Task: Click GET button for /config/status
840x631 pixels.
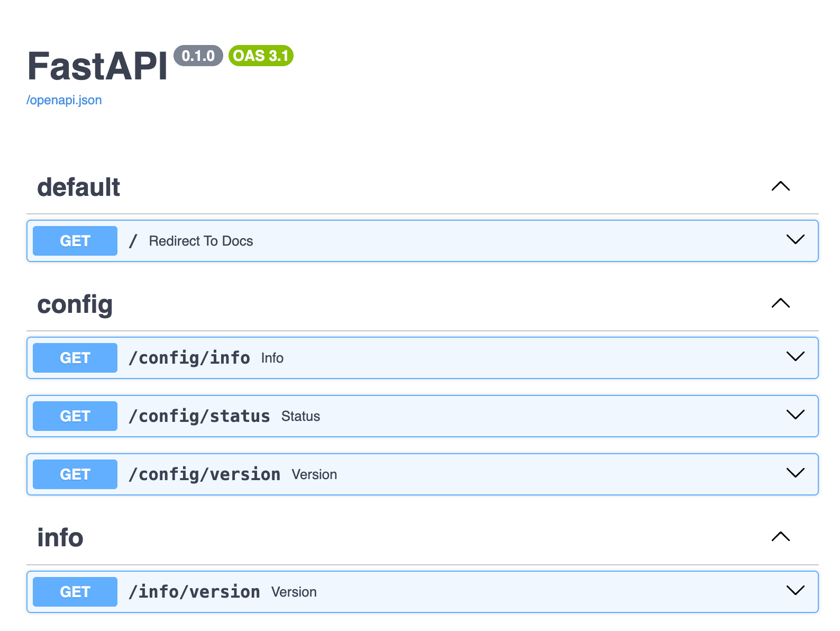Action: tap(75, 416)
